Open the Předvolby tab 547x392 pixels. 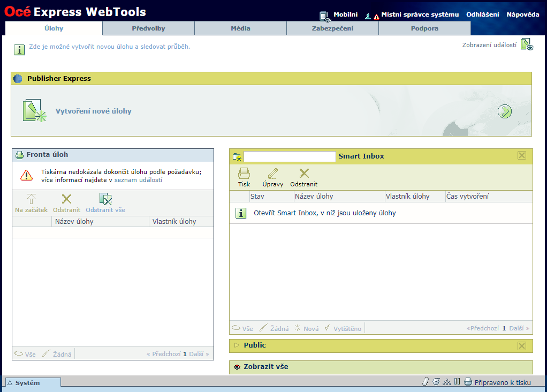[148, 28]
